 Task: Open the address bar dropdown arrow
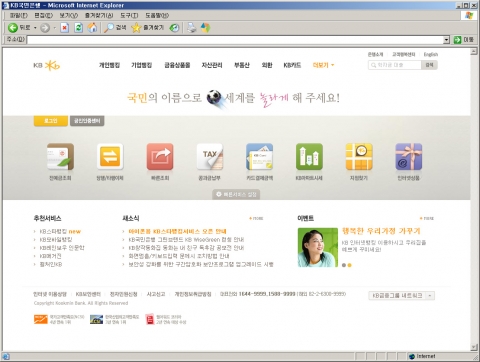(x=447, y=40)
